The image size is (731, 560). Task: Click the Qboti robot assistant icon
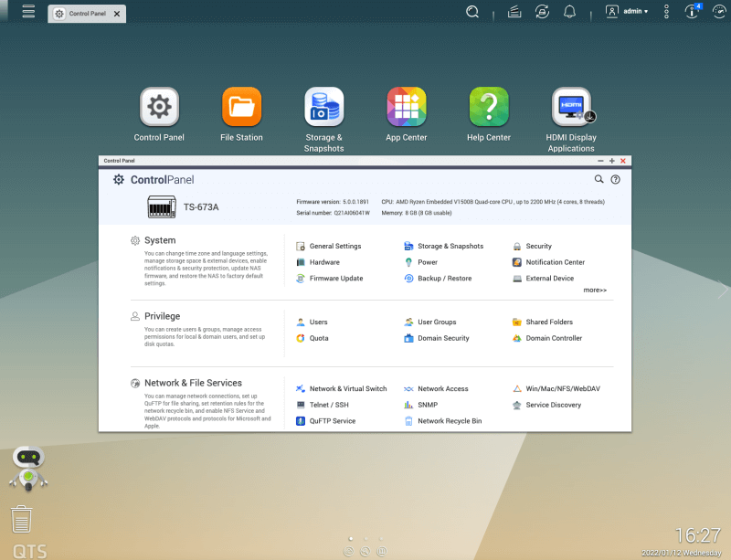(x=28, y=468)
